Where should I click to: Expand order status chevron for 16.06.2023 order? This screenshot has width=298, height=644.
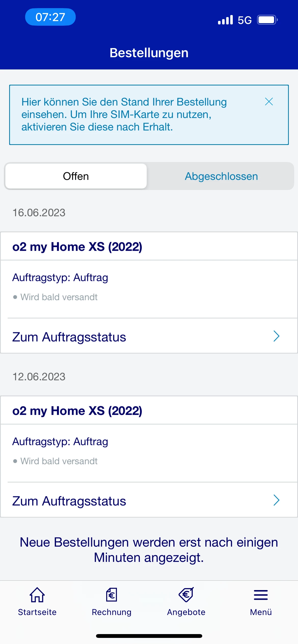pos(276,336)
